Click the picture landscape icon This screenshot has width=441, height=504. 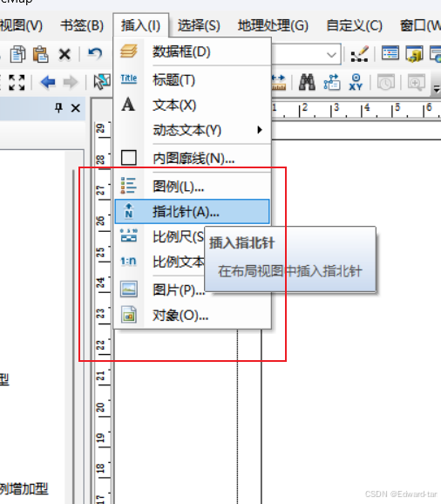click(x=129, y=289)
